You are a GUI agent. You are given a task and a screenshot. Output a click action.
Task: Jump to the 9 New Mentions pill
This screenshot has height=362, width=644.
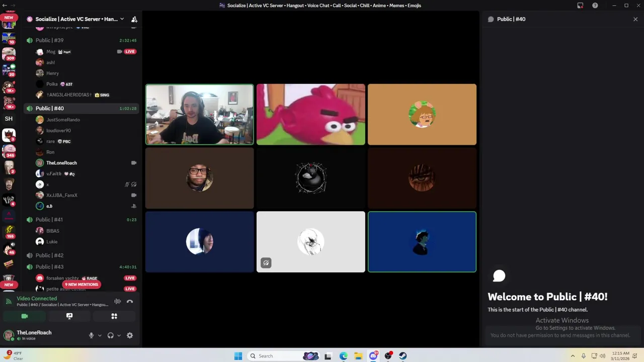click(x=82, y=285)
